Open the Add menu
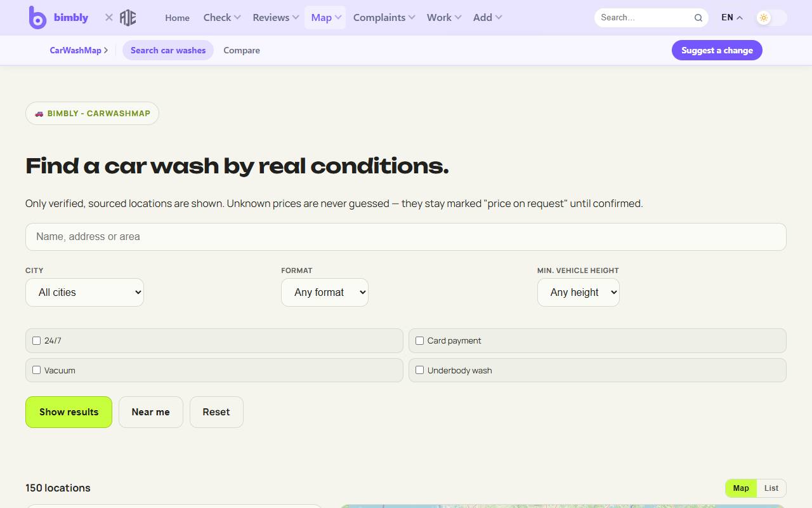 pyautogui.click(x=488, y=18)
